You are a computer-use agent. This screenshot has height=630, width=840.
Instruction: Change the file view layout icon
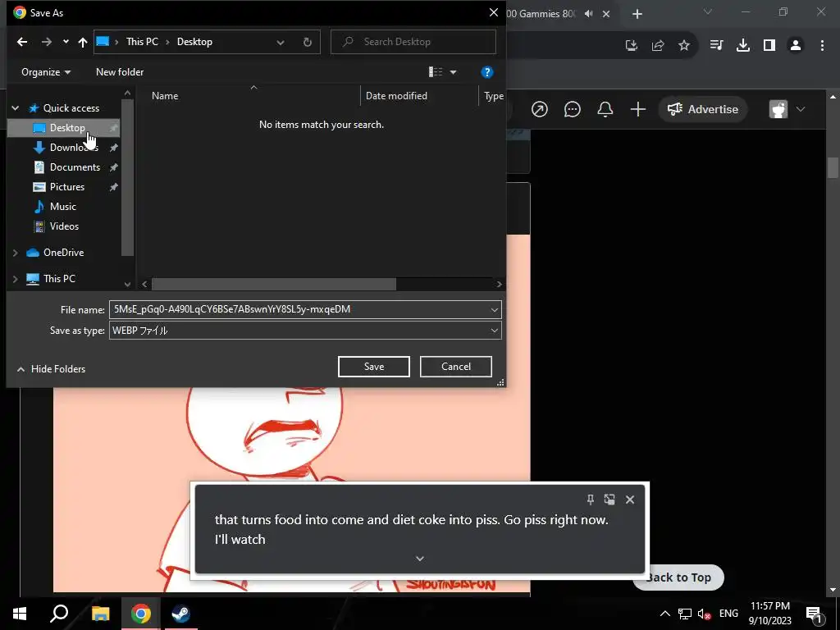click(x=436, y=72)
